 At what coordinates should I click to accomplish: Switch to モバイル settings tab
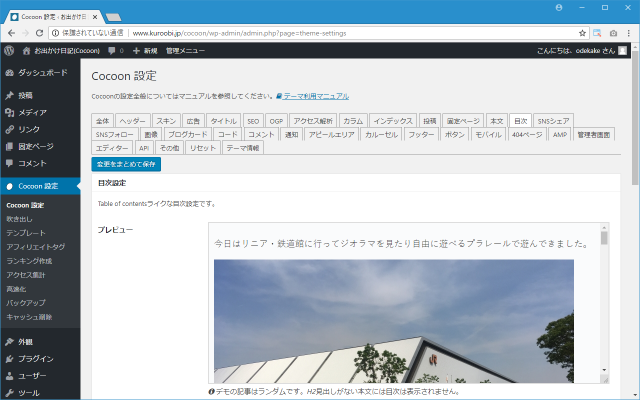point(488,134)
